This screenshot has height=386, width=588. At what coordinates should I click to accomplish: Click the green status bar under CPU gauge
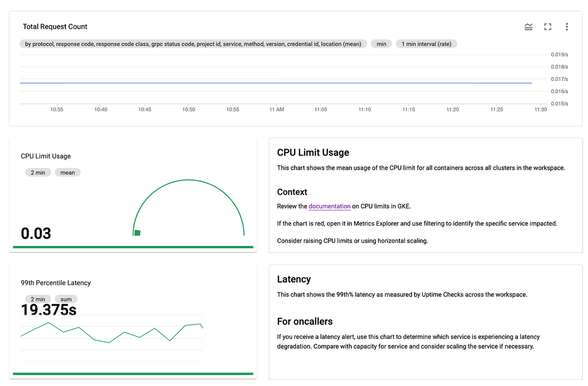(x=133, y=247)
